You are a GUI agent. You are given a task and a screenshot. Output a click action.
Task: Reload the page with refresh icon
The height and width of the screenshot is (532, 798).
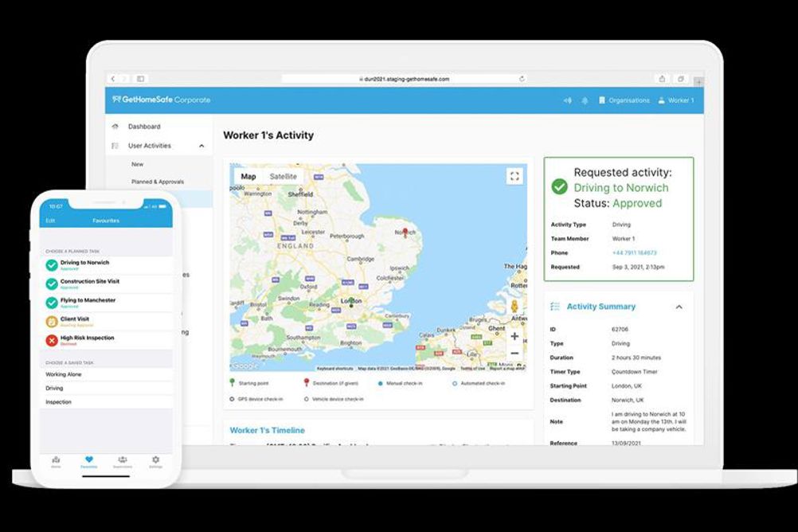coord(522,79)
